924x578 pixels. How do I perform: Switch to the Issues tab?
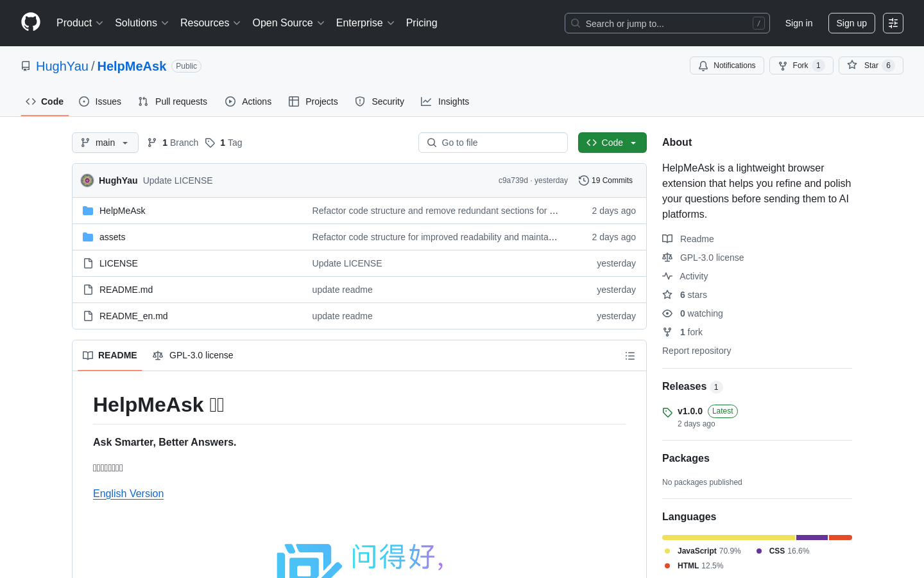tap(100, 101)
